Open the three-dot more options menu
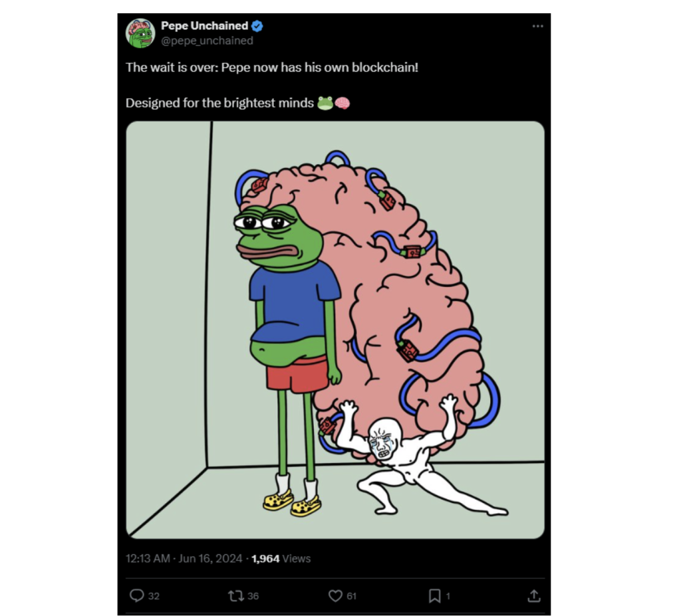Screen dimensions: 681x616 537,26
